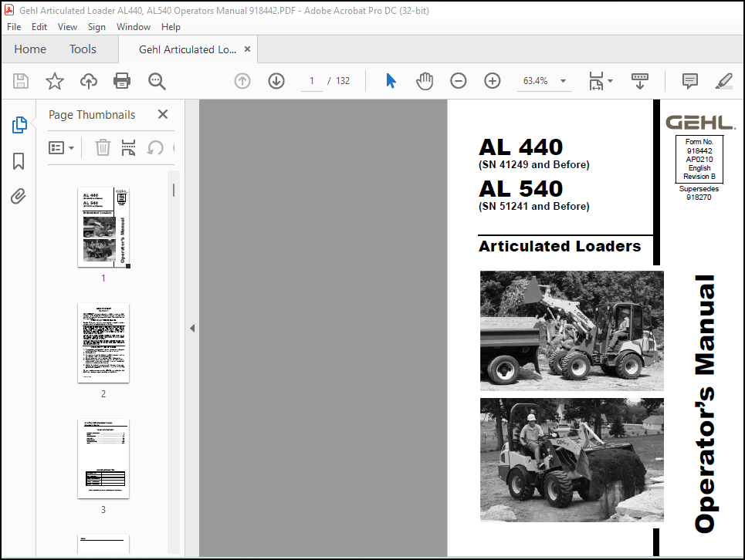This screenshot has width=745, height=560.
Task: Expand fit page dropdown arrow
Action: coord(610,81)
